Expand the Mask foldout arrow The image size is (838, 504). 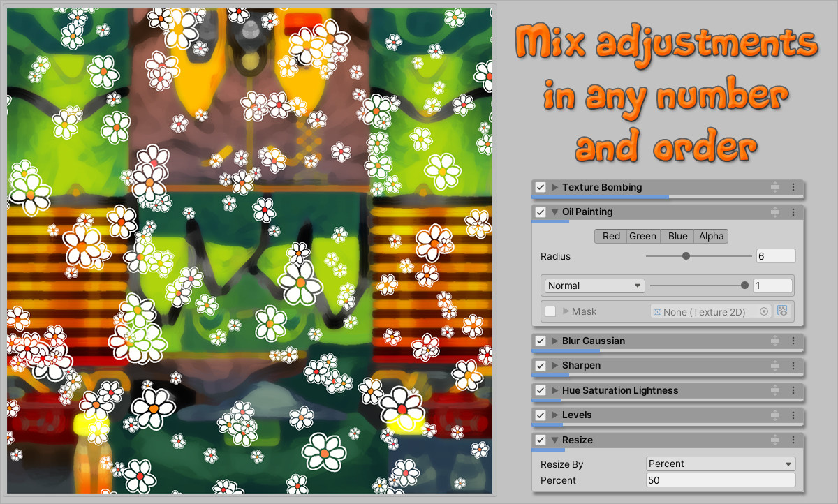(566, 311)
